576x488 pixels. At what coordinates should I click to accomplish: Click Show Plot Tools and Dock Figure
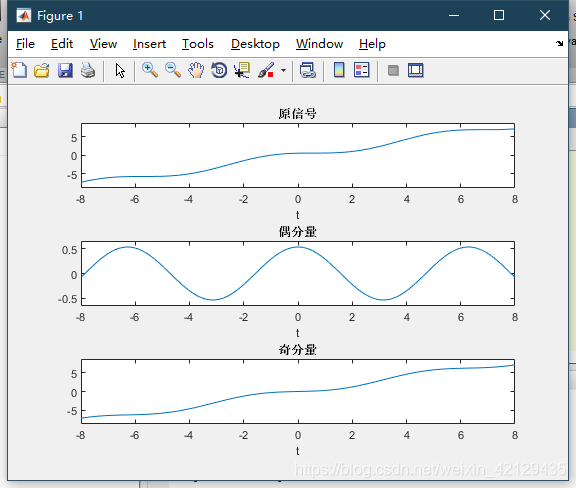415,70
